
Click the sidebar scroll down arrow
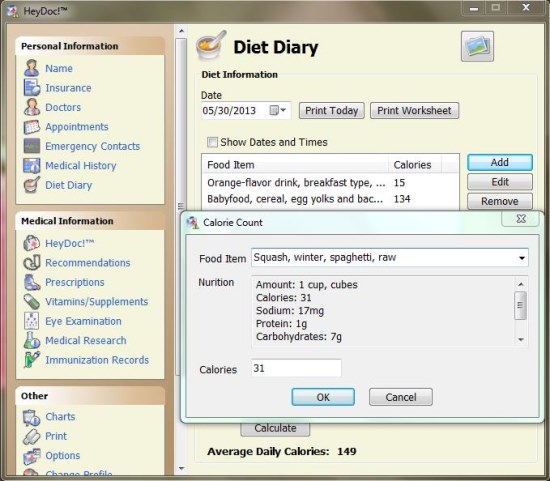(181, 468)
